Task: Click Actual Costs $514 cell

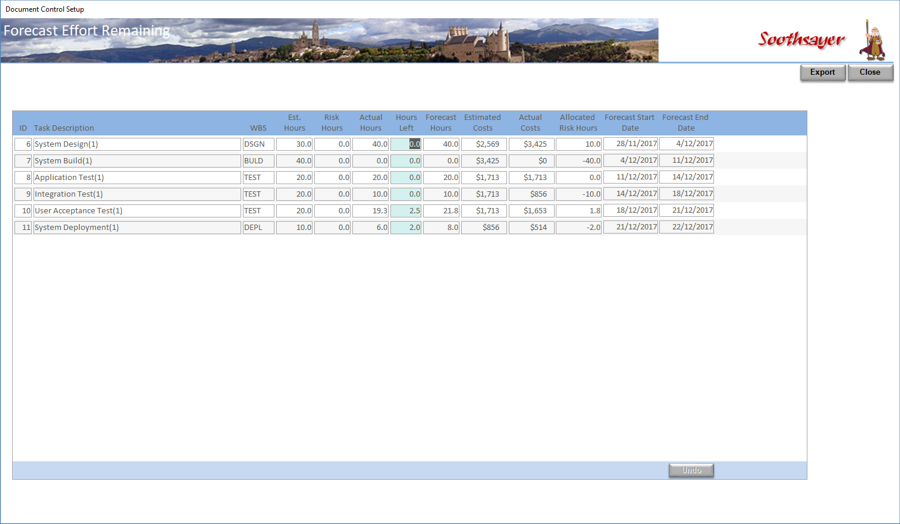Action: tap(532, 227)
